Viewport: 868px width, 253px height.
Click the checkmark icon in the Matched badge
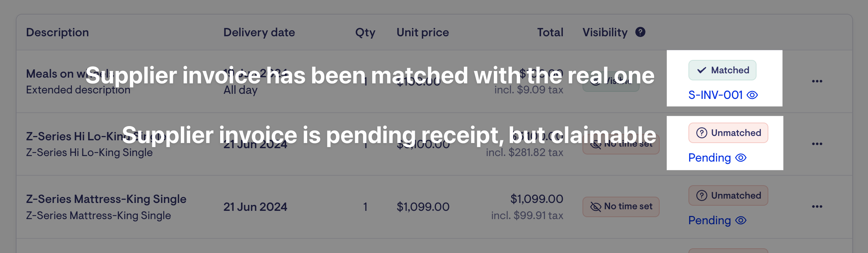pyautogui.click(x=701, y=70)
